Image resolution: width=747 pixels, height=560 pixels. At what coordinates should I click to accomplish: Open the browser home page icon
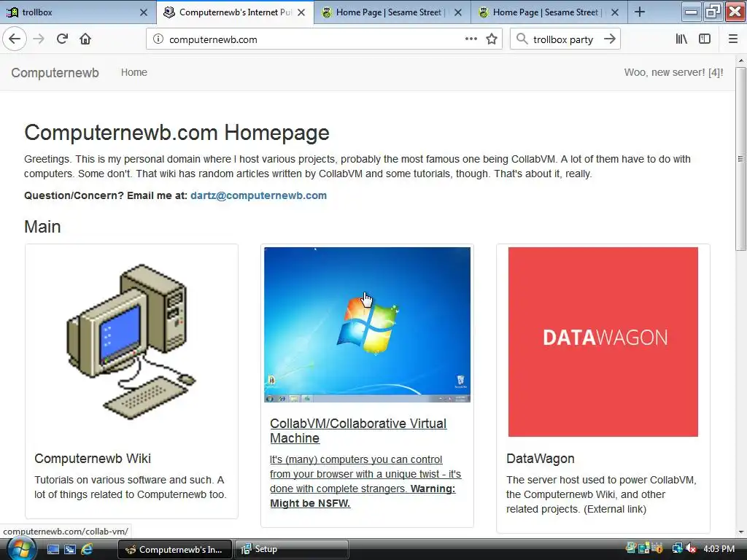click(x=85, y=39)
